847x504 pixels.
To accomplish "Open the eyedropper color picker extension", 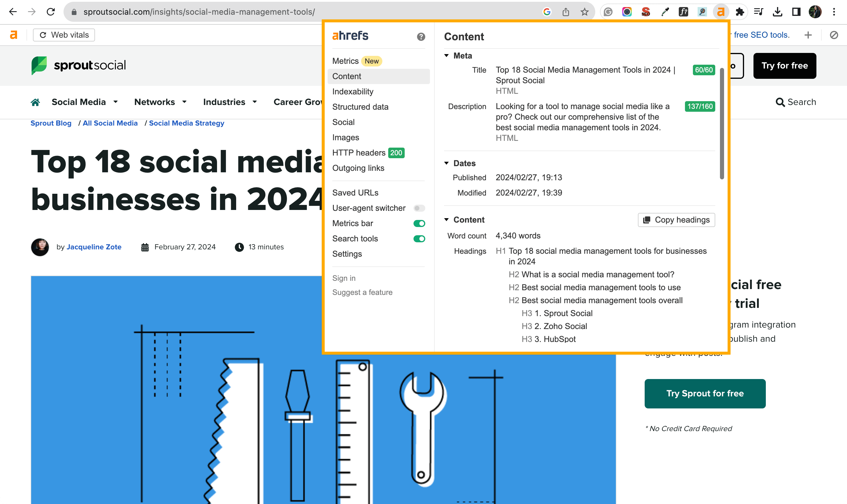I will click(665, 12).
